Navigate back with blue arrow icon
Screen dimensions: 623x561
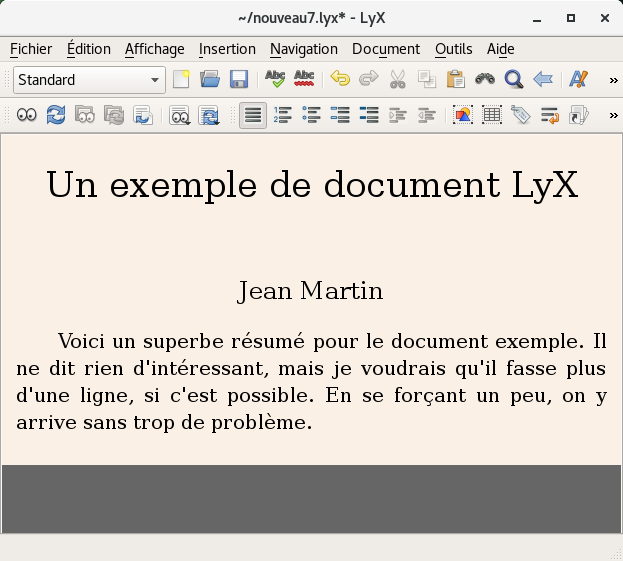click(543, 79)
